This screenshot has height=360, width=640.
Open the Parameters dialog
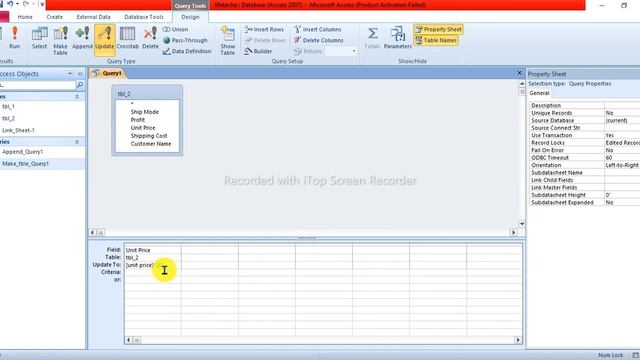(398, 38)
